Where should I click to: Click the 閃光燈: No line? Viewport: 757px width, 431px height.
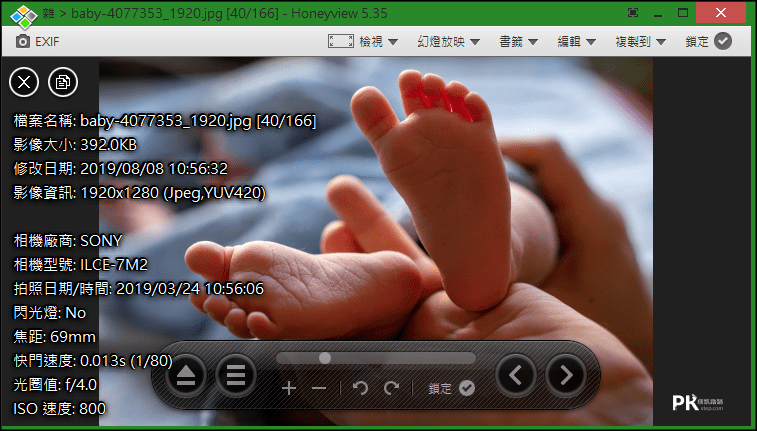(x=50, y=313)
